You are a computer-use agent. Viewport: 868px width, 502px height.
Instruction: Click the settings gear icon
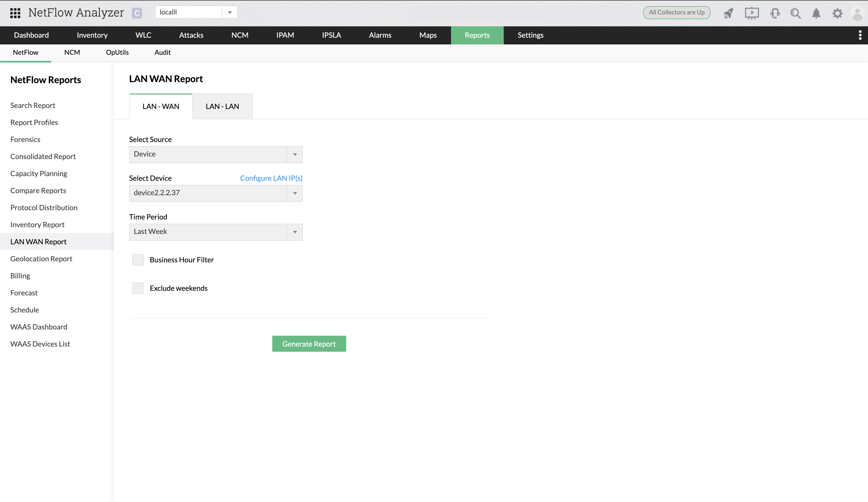pos(837,13)
